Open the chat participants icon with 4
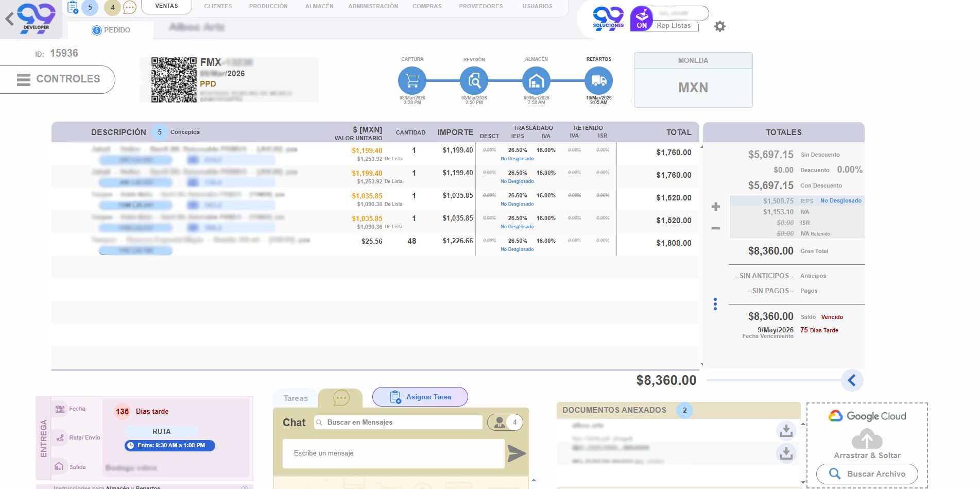This screenshot has height=489, width=980. [x=505, y=422]
